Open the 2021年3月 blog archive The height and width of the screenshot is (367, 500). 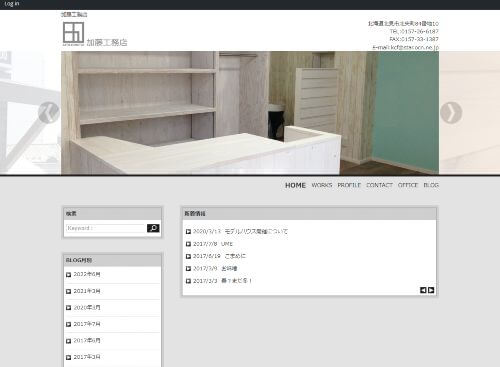(87, 291)
